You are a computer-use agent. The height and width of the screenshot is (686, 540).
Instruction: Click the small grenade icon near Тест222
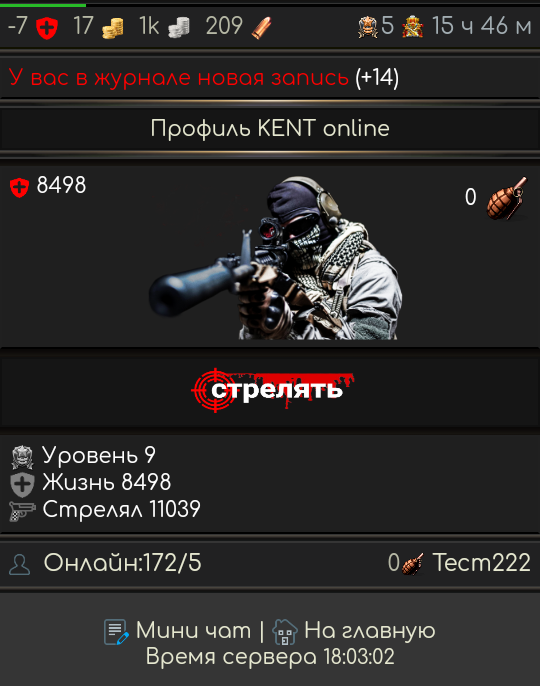point(412,564)
